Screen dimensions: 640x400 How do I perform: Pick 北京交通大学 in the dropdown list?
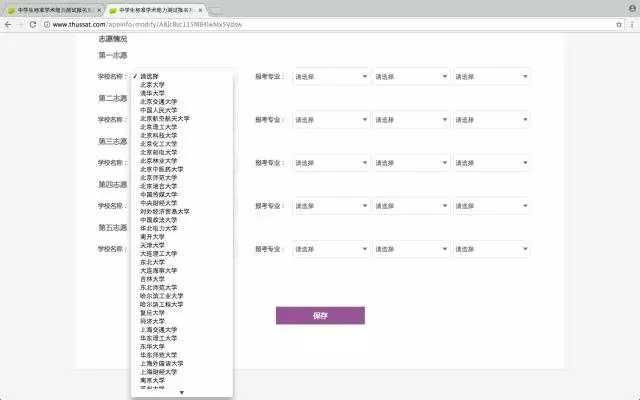[x=182, y=102]
